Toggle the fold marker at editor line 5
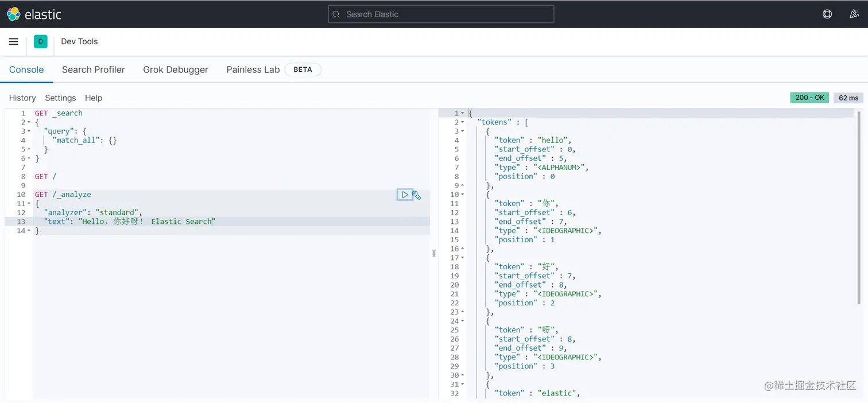 coord(29,149)
